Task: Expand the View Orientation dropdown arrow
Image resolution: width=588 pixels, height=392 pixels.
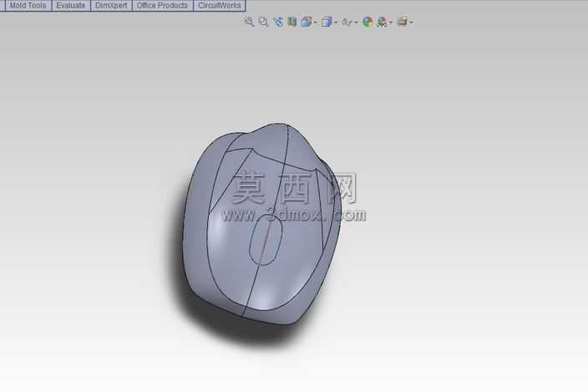Action: click(316, 23)
